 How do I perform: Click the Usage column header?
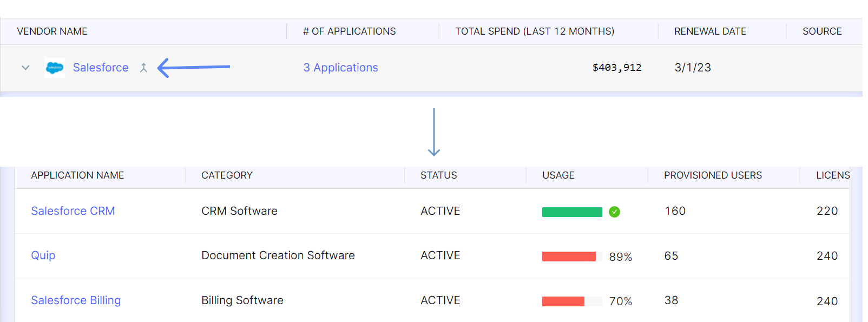(x=558, y=175)
